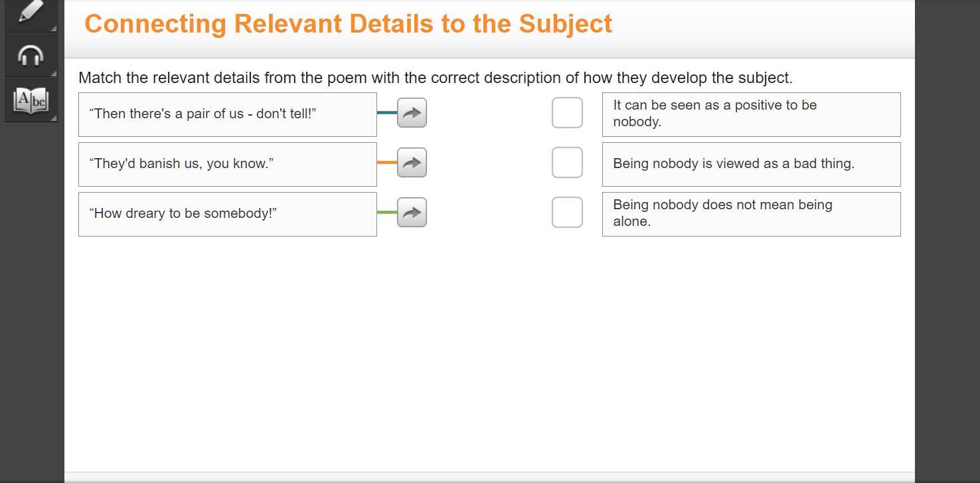Check box next to "Being nobody does not mean being alone"

click(567, 213)
